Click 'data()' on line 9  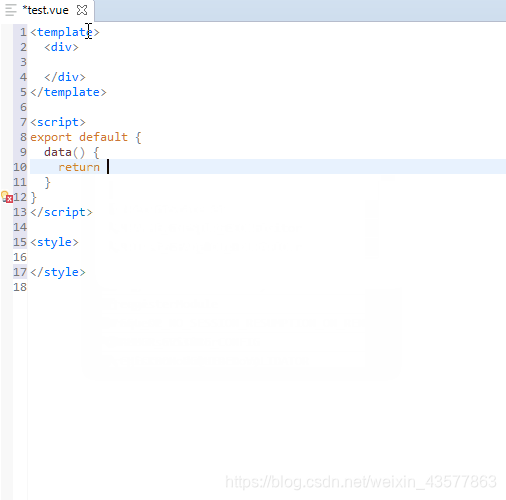pyautogui.click(x=65, y=152)
